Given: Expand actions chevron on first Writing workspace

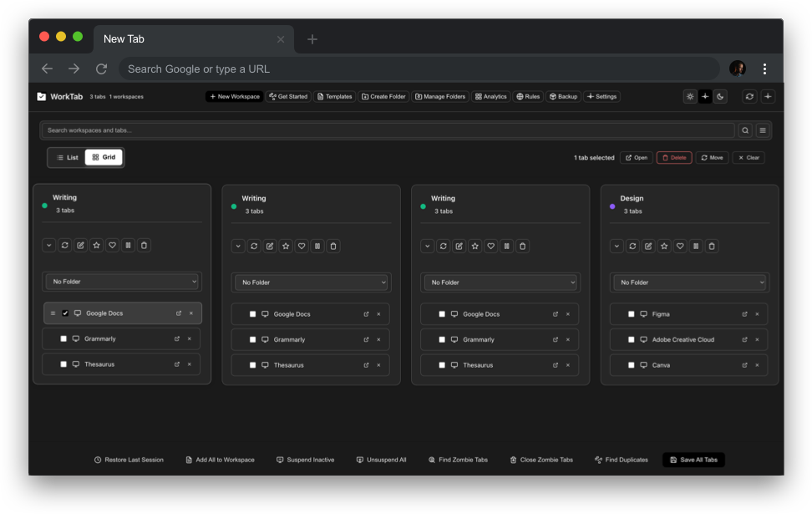Looking at the screenshot, I should 48,245.
